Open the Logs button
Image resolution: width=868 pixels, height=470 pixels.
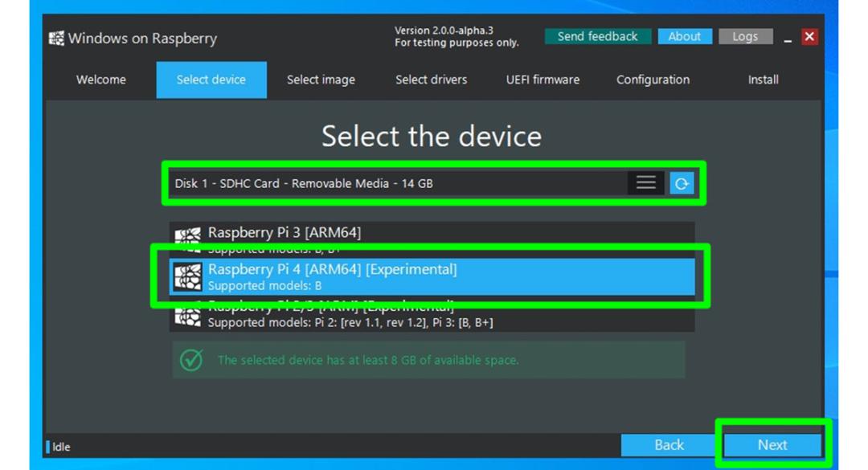tap(745, 36)
